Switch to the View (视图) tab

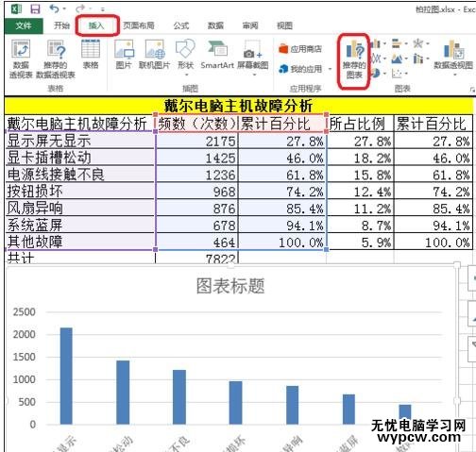coord(284,25)
